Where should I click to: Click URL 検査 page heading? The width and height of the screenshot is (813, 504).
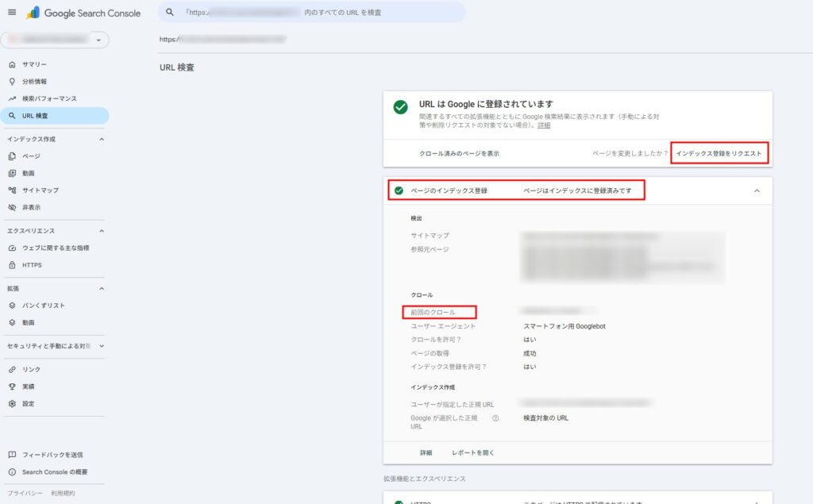pos(177,67)
